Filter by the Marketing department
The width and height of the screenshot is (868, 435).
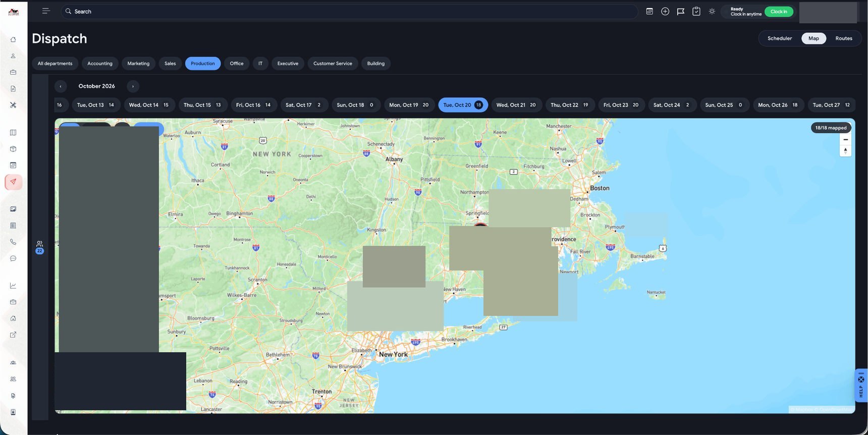coord(138,64)
